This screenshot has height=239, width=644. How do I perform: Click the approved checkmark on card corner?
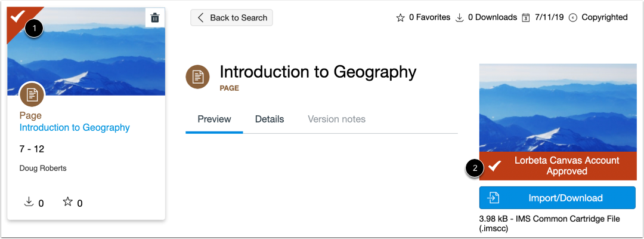point(17,16)
